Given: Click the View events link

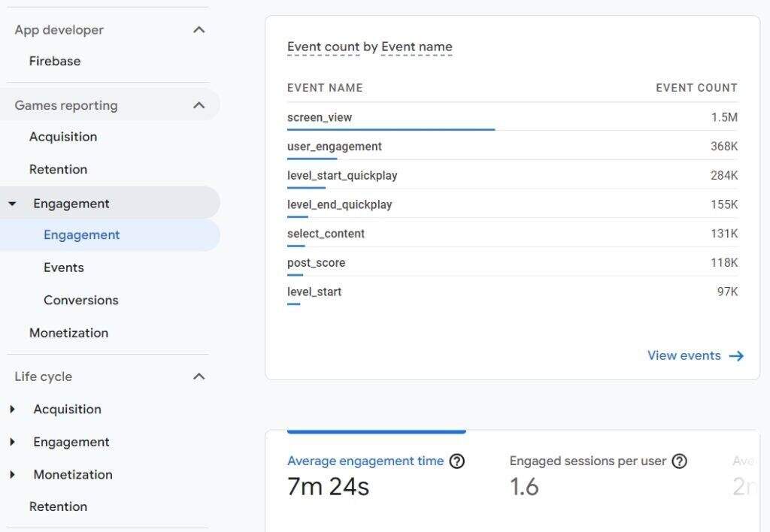Looking at the screenshot, I should pyautogui.click(x=684, y=356).
